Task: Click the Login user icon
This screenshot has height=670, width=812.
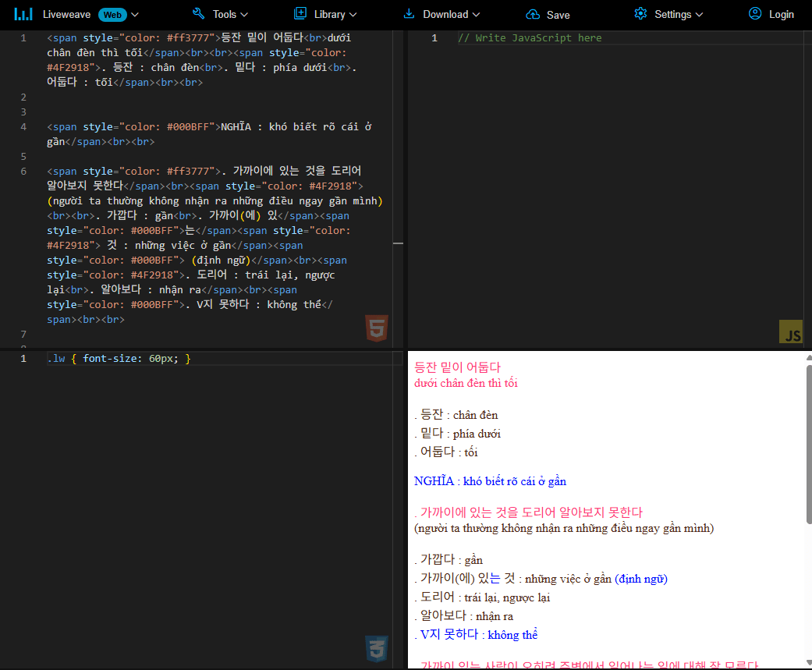Action: 754,14
